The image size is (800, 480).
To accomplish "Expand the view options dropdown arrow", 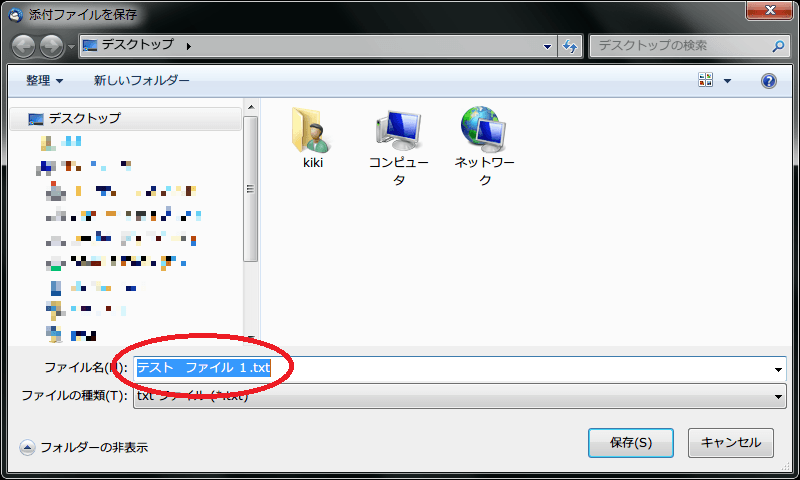I will pos(727,81).
